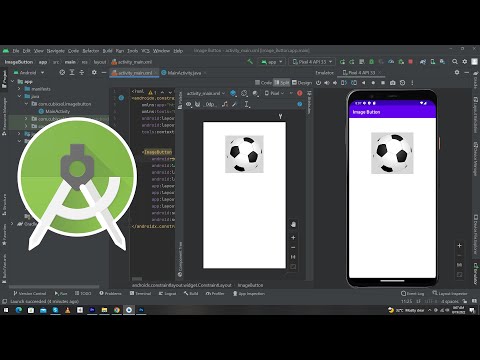Open the Terminal tool window button
The width and height of the screenshot is (480, 360).
[x=140, y=294]
